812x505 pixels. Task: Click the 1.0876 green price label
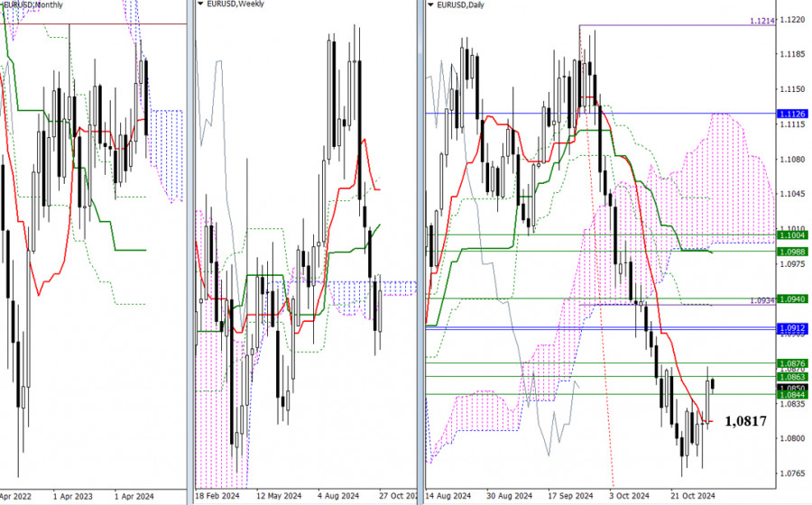click(792, 363)
